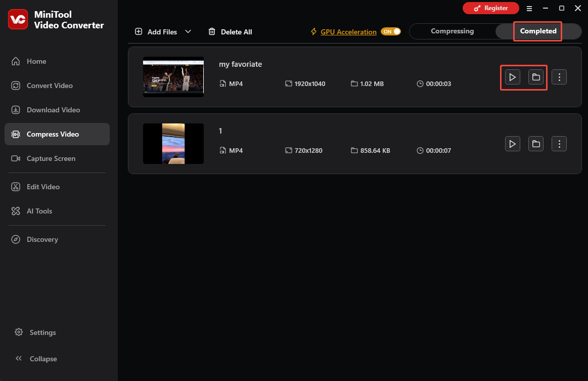Click the 00:00:07 duration value
The height and width of the screenshot is (381, 588).
[438, 150]
